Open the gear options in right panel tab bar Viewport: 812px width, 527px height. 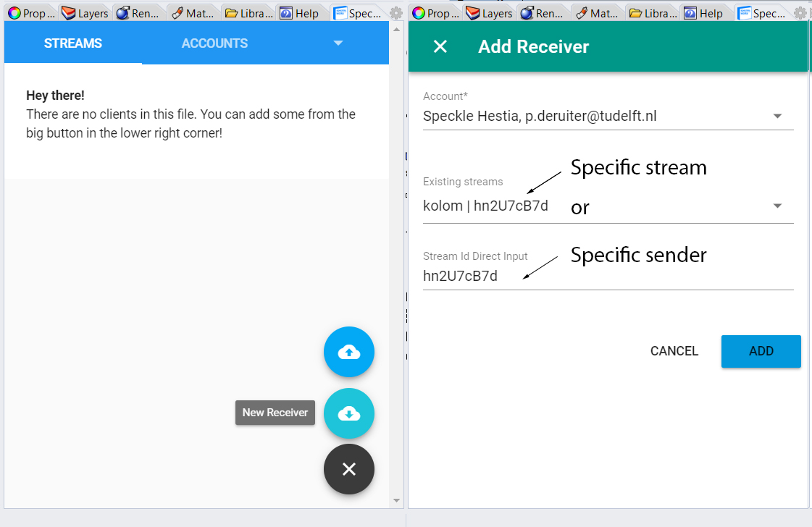800,13
